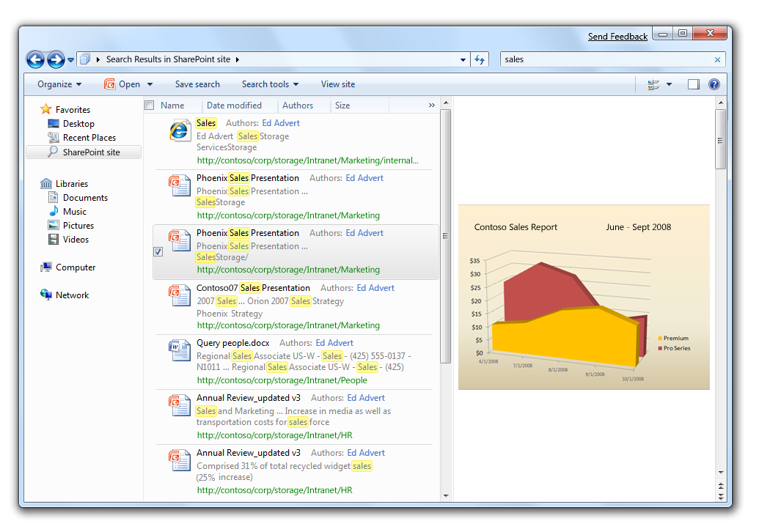Select Computer in the navigation pane
Viewport: 759px width, 532px height.
pyautogui.click(x=69, y=267)
